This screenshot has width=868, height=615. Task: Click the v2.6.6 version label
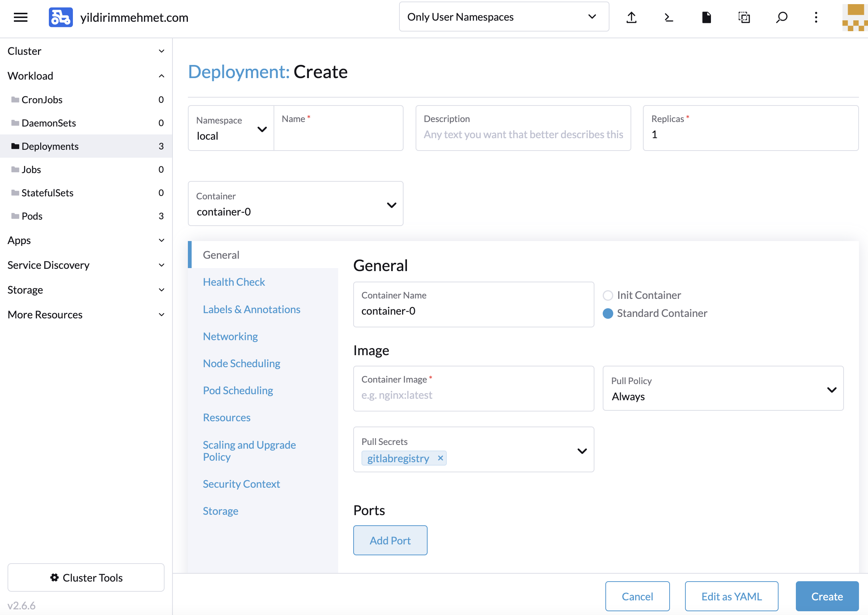(x=21, y=605)
